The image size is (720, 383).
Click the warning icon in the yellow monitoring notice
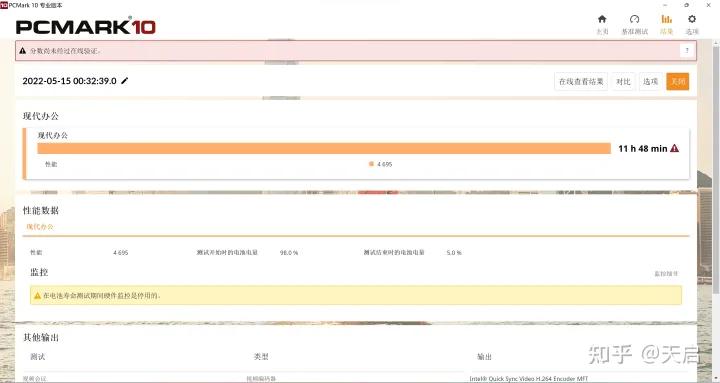coord(37,296)
